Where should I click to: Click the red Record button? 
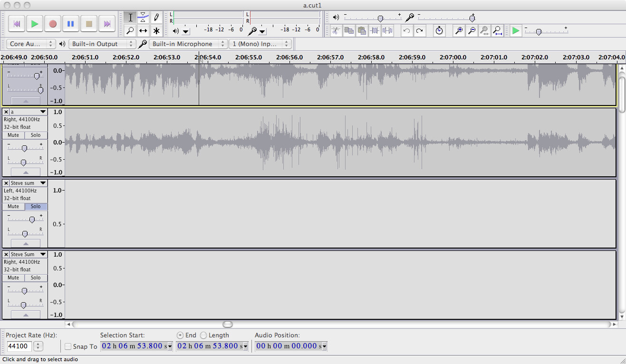tap(53, 23)
